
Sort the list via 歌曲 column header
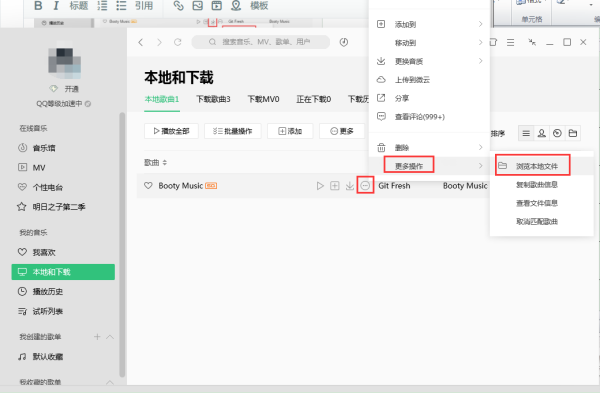click(x=155, y=163)
